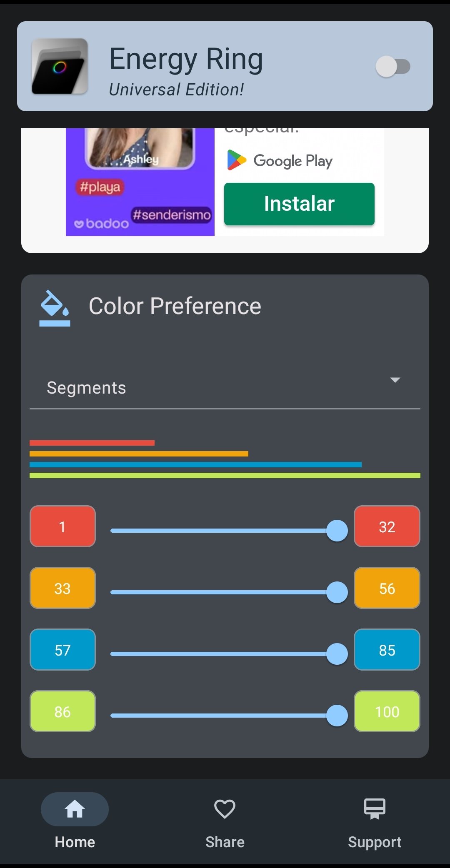Switch to the Share tab label
Viewport: 450px width, 868px height.
coord(225,842)
